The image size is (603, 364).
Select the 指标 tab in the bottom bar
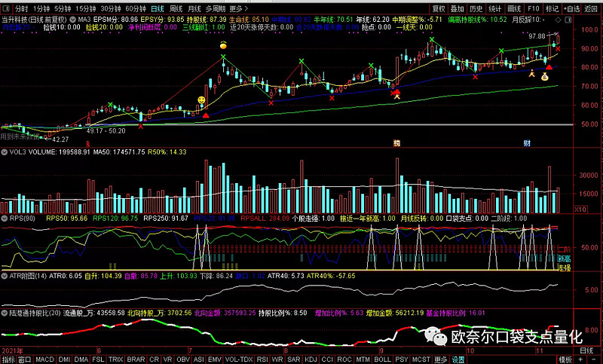[x=8, y=359]
